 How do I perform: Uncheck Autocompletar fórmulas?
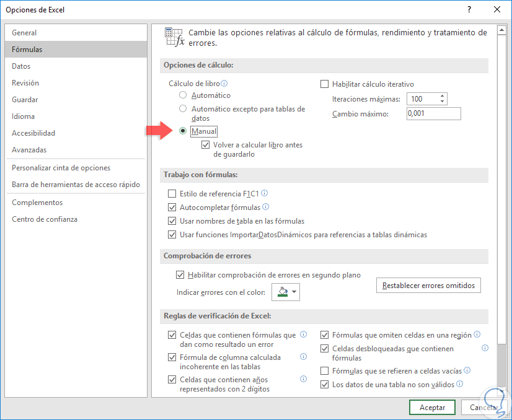[172, 208]
